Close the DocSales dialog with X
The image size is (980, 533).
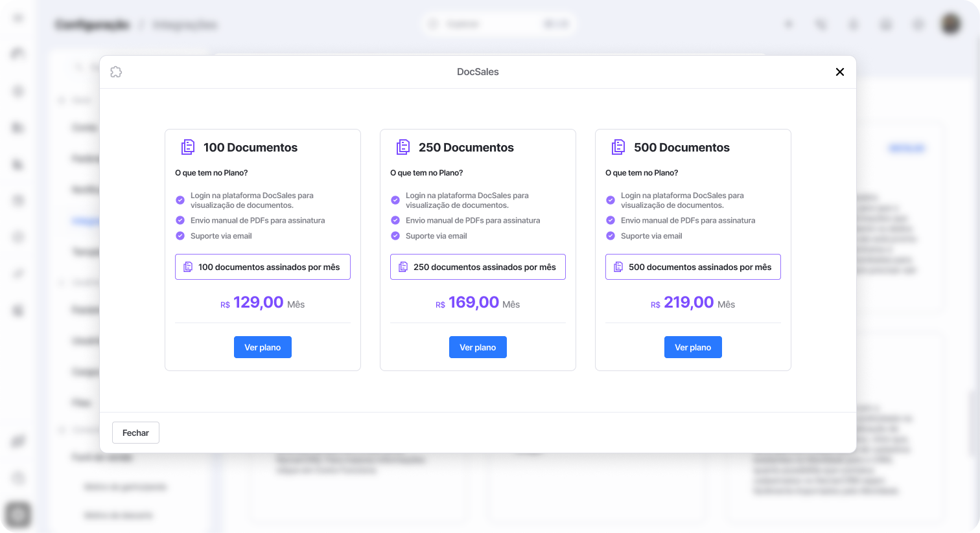(840, 72)
